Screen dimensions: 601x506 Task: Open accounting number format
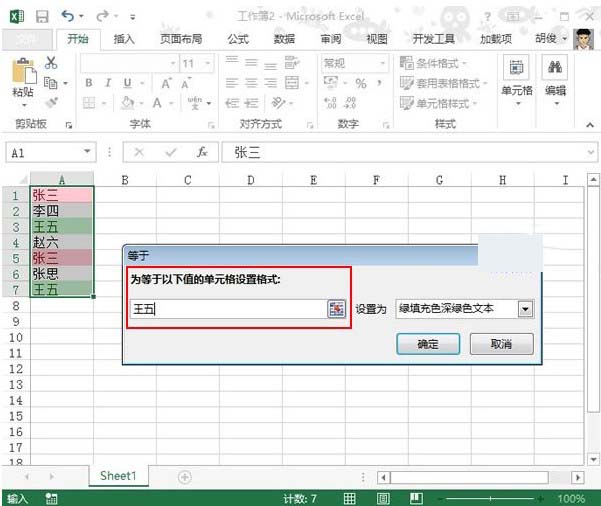pos(331,82)
